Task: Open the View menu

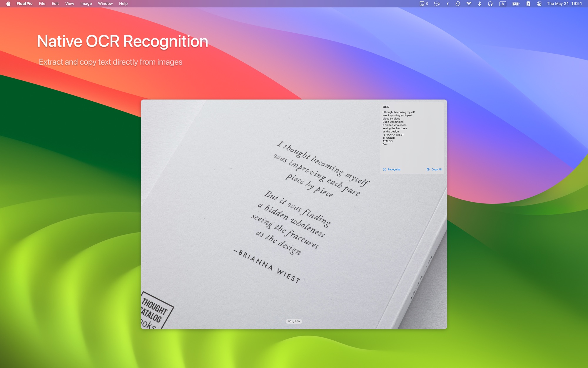Action: click(70, 4)
